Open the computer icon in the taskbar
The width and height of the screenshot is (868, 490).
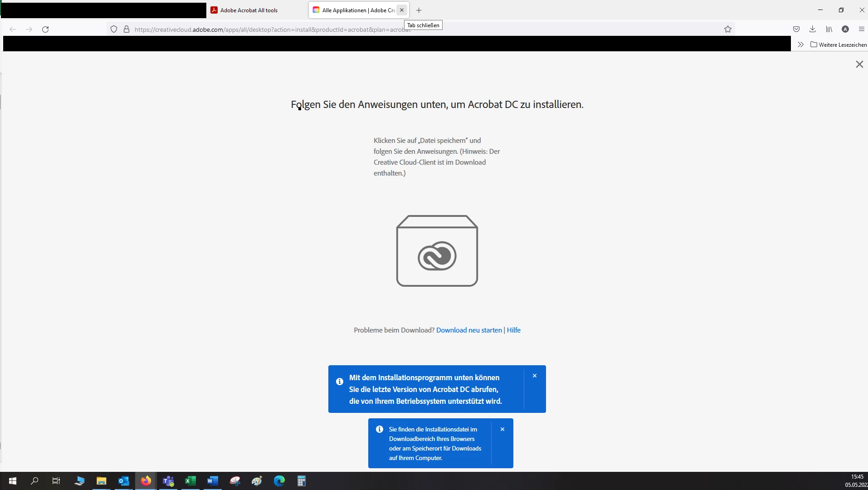point(79,481)
